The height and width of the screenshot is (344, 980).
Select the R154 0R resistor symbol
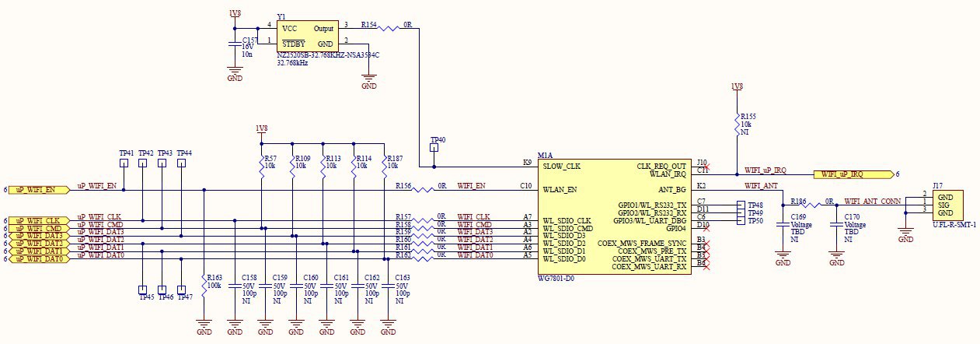pyautogui.click(x=389, y=28)
